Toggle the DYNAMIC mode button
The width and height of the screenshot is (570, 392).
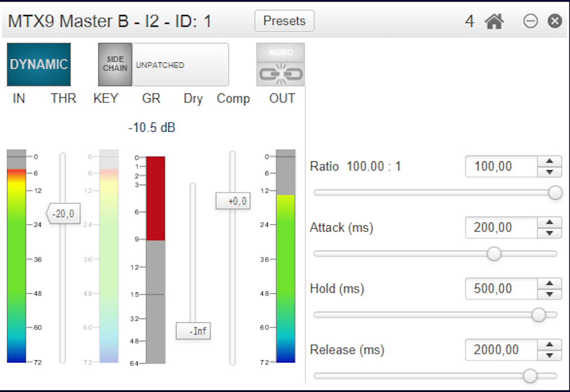point(39,64)
